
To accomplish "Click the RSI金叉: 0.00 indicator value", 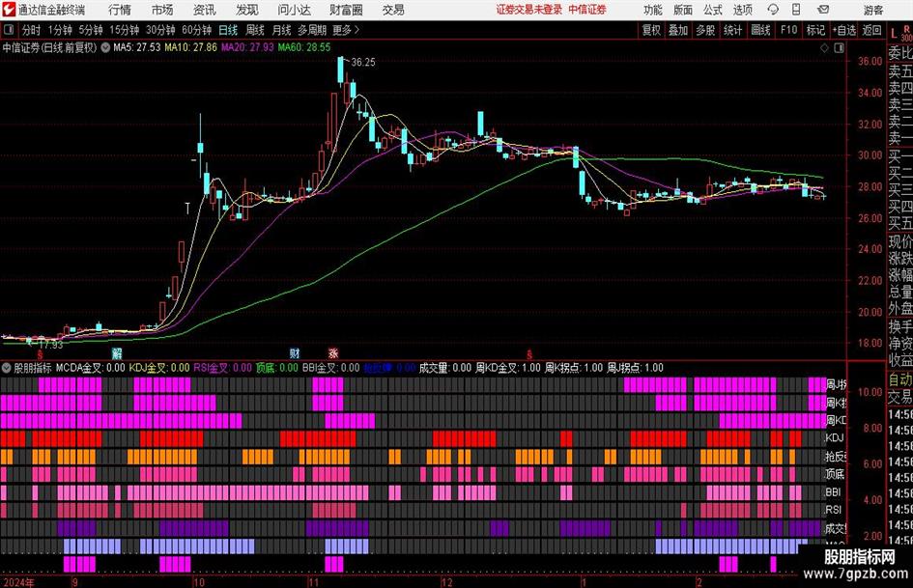I will coord(222,368).
